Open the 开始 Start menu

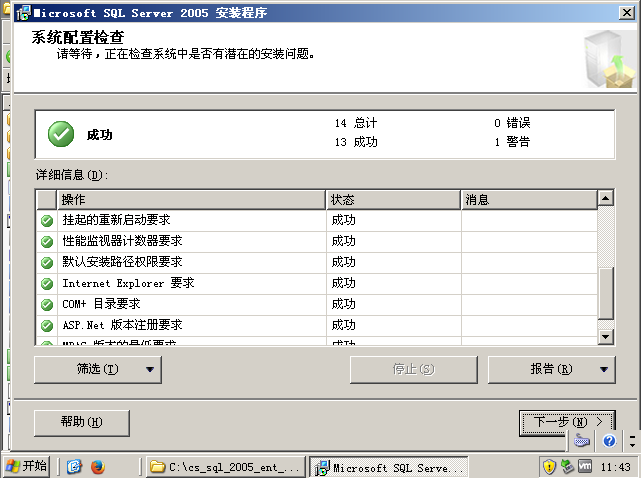(27, 466)
